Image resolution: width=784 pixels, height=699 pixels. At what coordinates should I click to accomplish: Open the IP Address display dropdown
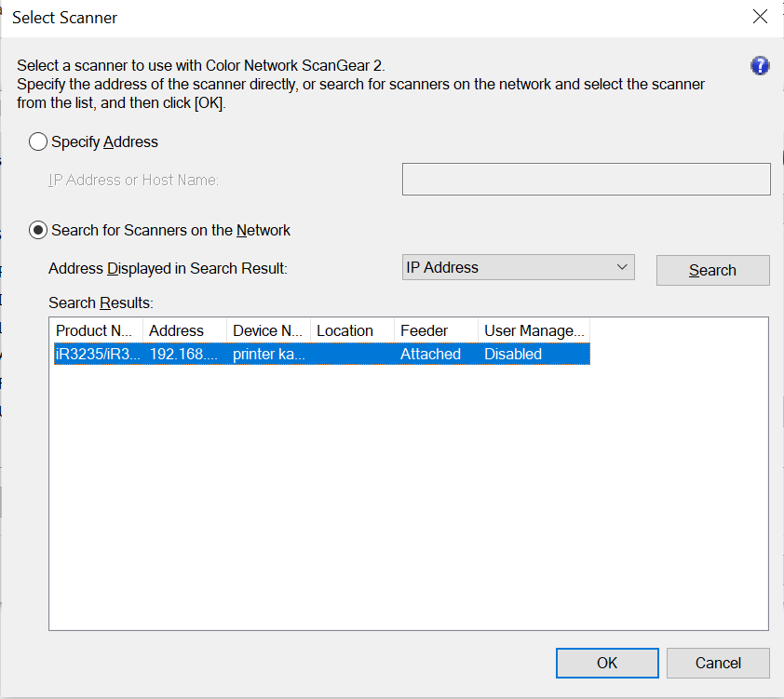[x=519, y=268]
